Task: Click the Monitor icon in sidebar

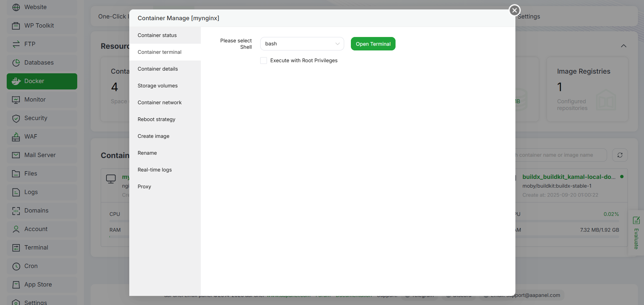Action: [x=16, y=100]
